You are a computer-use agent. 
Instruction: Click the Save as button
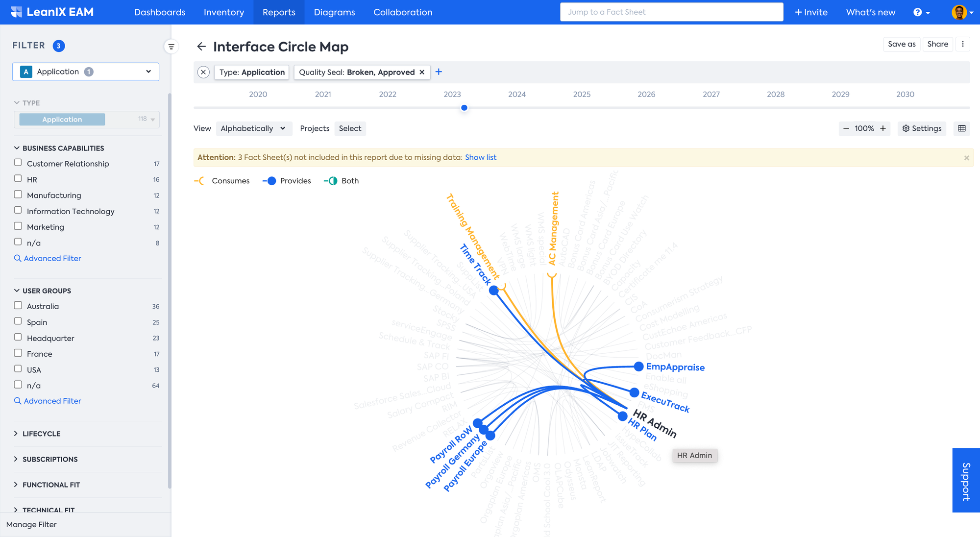coord(901,44)
